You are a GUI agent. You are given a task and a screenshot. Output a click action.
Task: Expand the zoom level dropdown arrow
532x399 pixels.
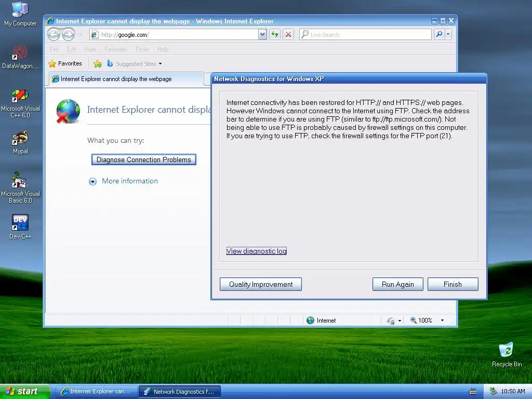[x=442, y=320]
